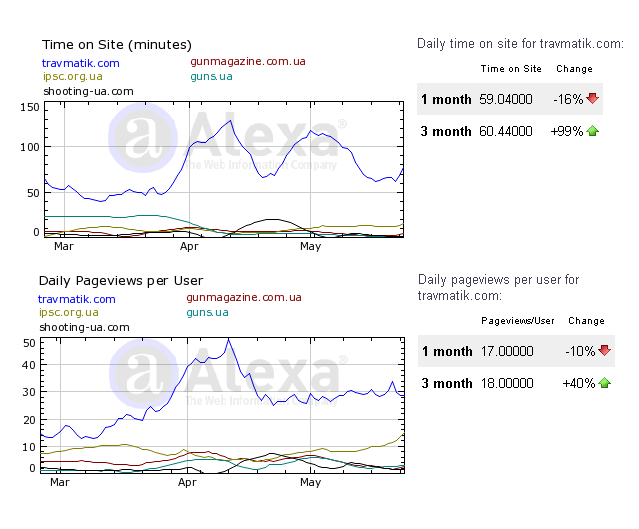Click the -16% change value

[x=568, y=99]
